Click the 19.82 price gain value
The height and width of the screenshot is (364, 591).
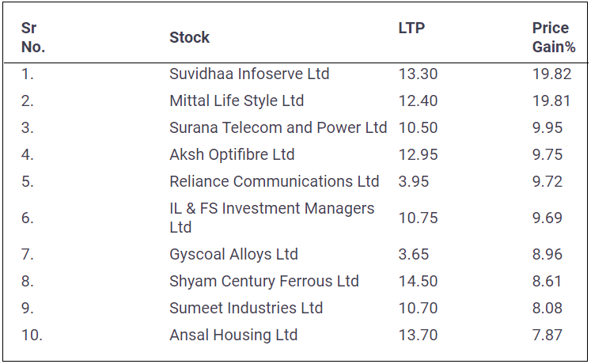pyautogui.click(x=547, y=74)
